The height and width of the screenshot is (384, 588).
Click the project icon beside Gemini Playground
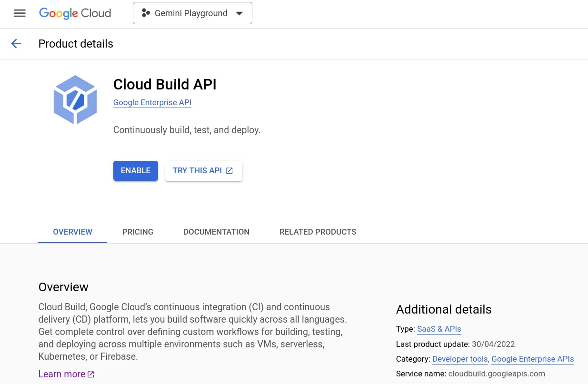(146, 13)
